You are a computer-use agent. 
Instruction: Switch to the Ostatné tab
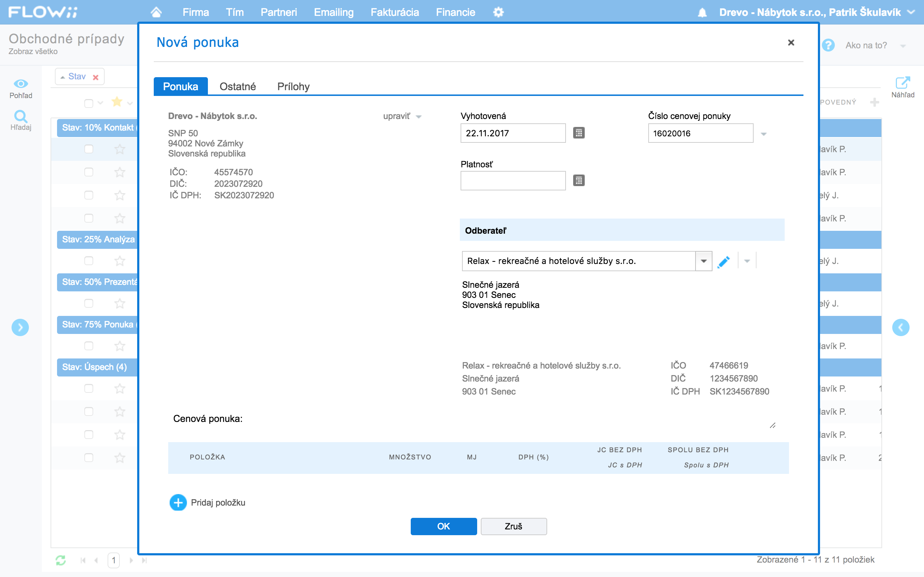coord(237,87)
